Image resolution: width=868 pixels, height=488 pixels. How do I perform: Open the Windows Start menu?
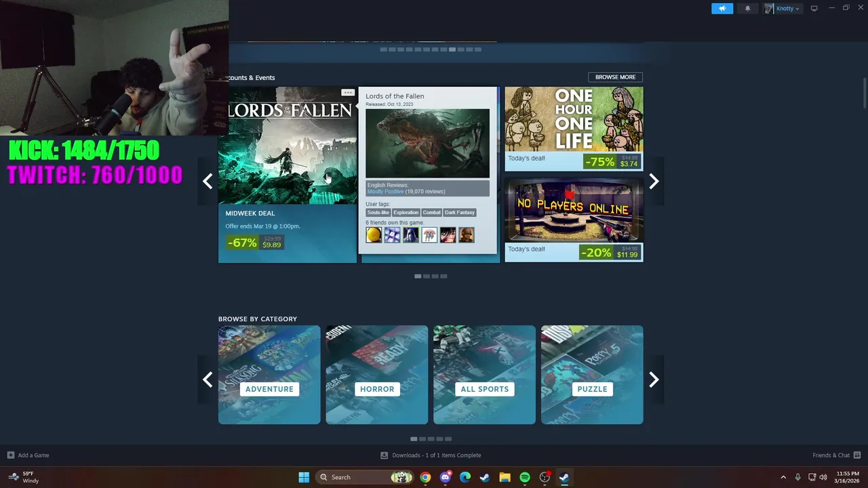[304, 477]
